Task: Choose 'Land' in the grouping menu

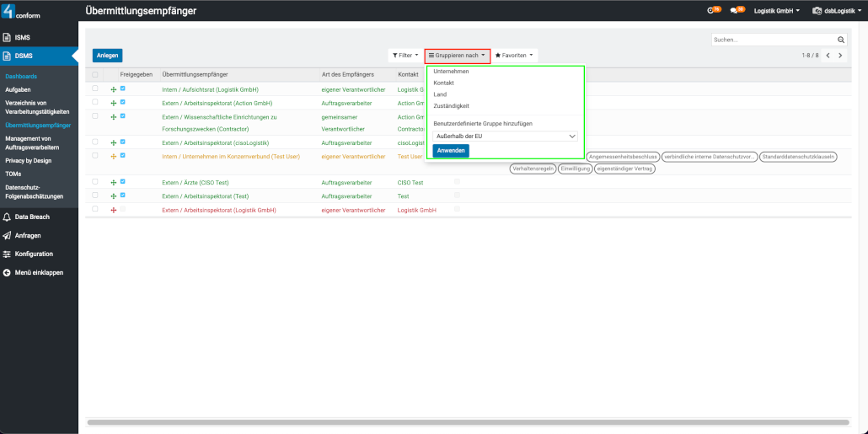Action: tap(440, 94)
